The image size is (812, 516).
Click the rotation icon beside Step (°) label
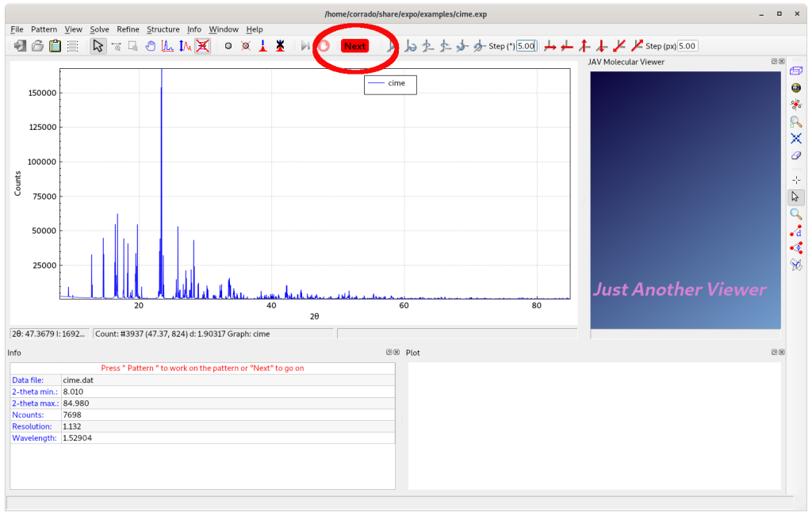480,46
